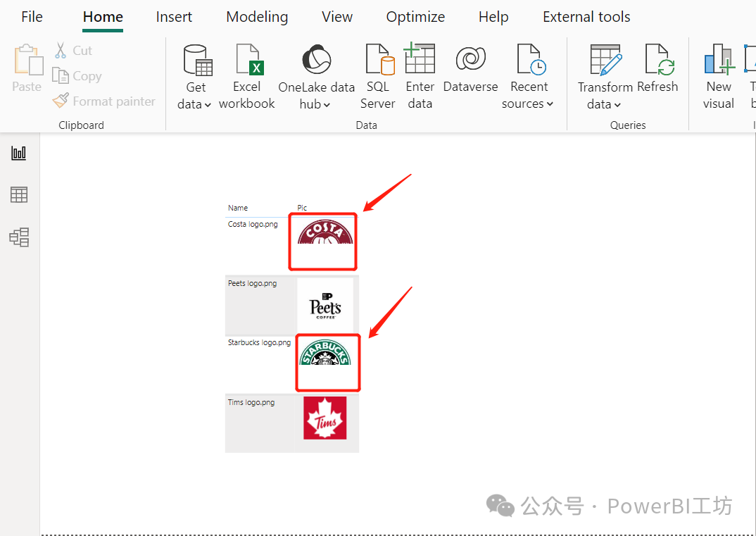
Task: Connect to SQL Server icon
Action: [x=380, y=60]
